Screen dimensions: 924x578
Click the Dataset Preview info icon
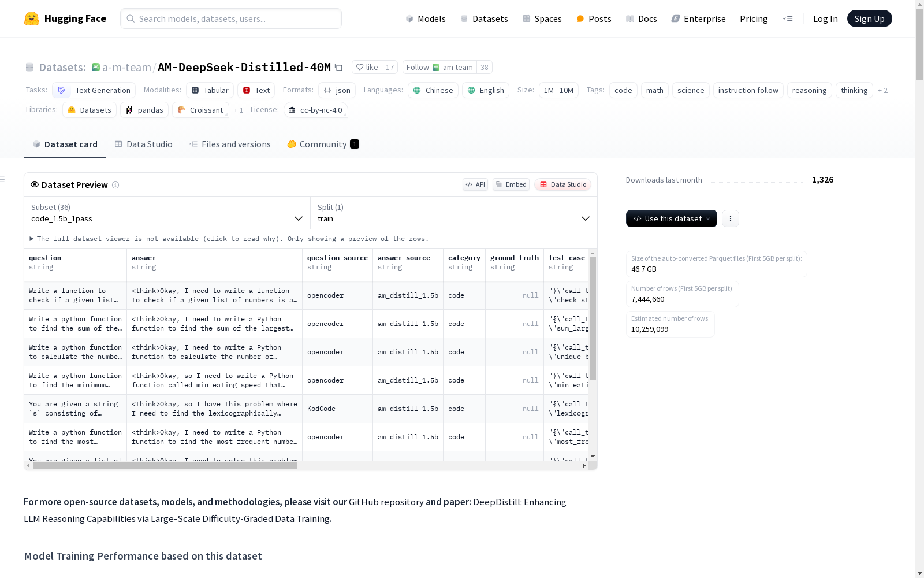(x=115, y=185)
